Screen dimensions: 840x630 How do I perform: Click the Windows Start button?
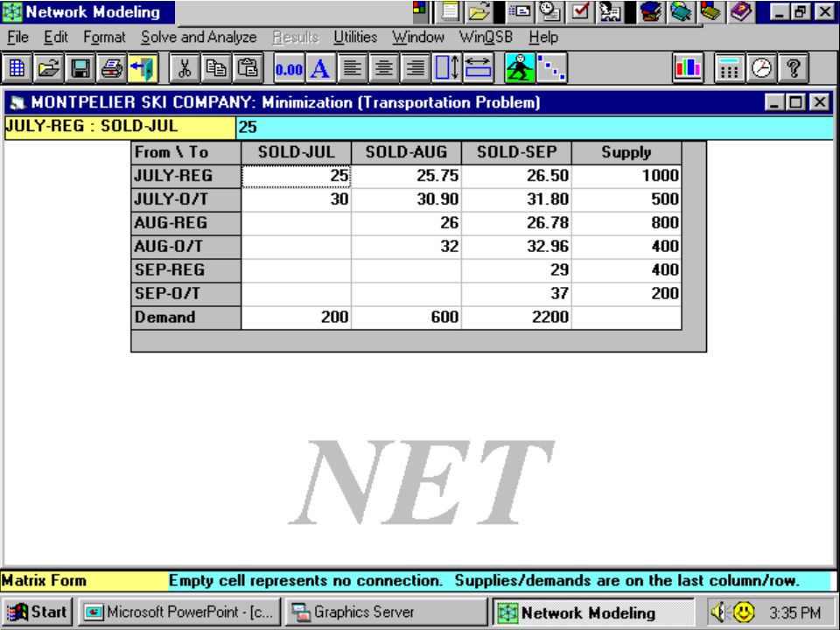(x=37, y=612)
